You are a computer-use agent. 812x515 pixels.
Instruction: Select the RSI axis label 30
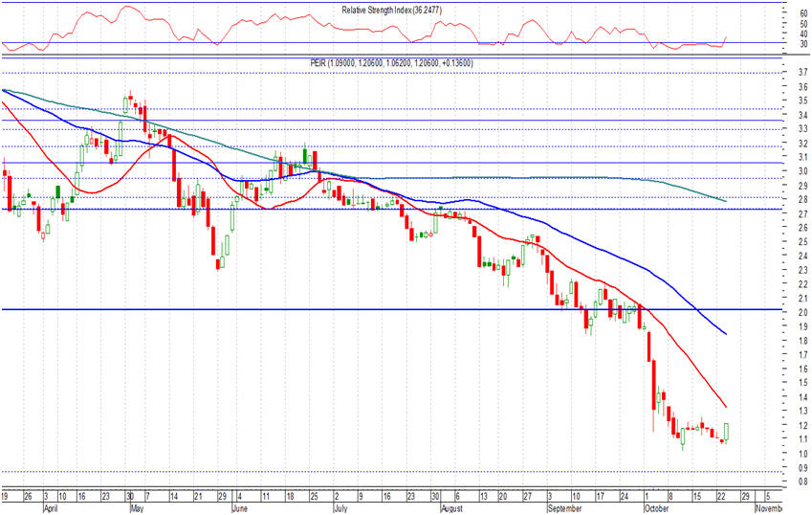pos(803,44)
